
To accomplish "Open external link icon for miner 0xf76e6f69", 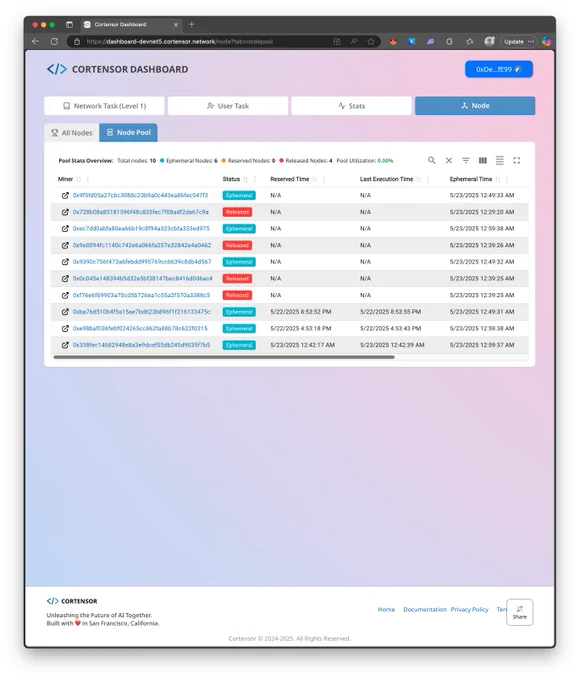I will 65,295.
